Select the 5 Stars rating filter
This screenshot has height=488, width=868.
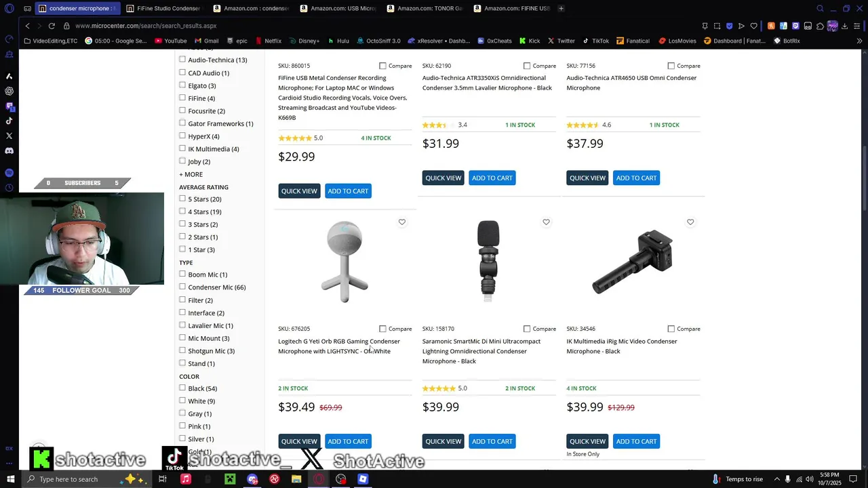(x=182, y=199)
